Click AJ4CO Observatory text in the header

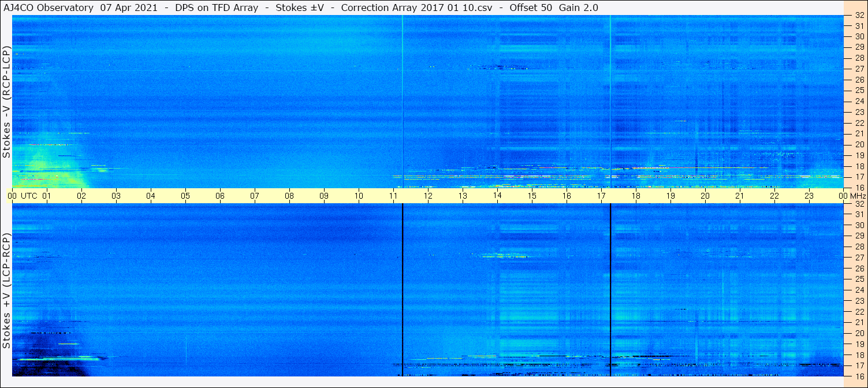click(48, 8)
